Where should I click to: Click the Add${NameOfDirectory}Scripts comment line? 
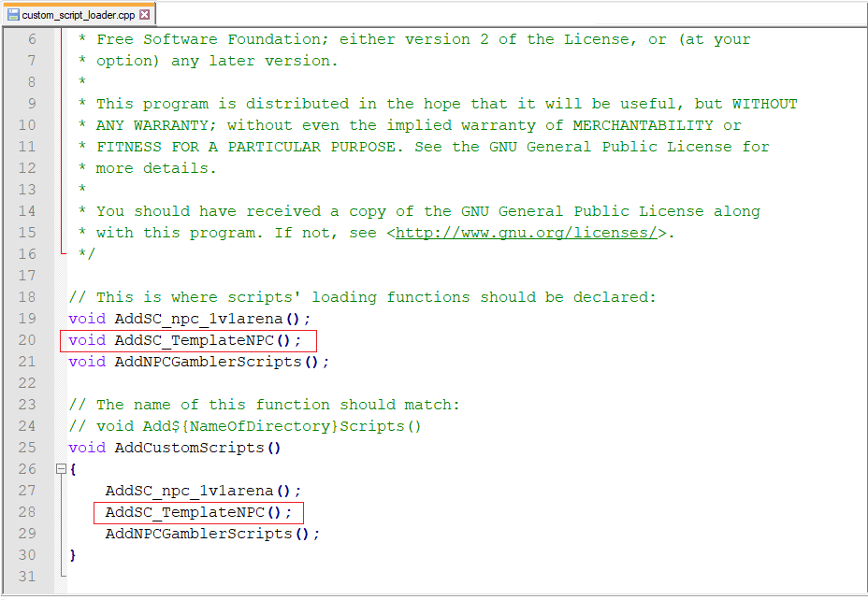(245, 426)
